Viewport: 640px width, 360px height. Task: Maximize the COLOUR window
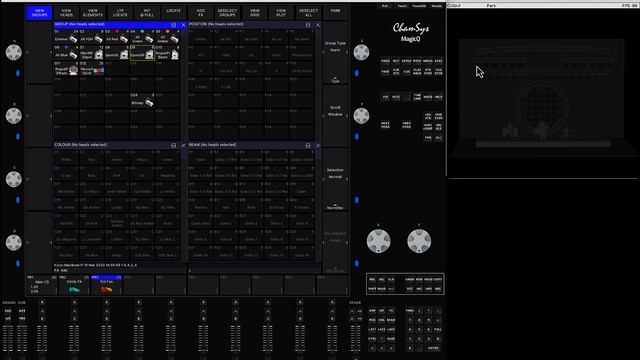point(173,145)
